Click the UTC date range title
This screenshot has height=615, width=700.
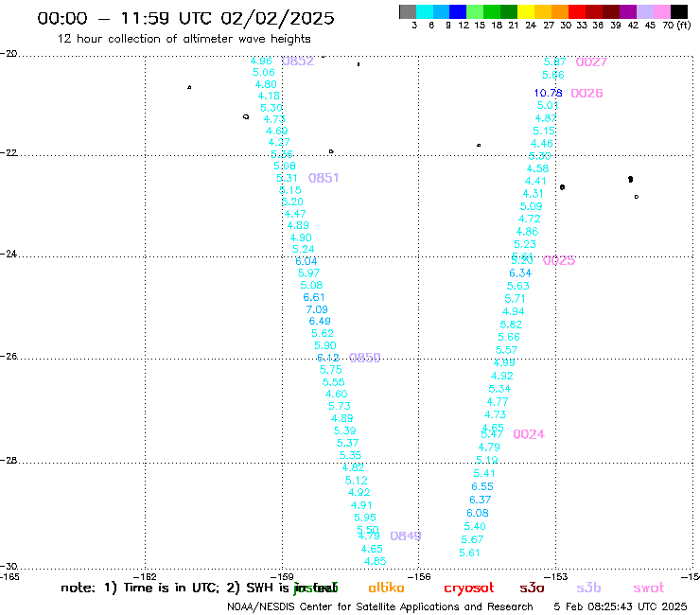coord(185,18)
